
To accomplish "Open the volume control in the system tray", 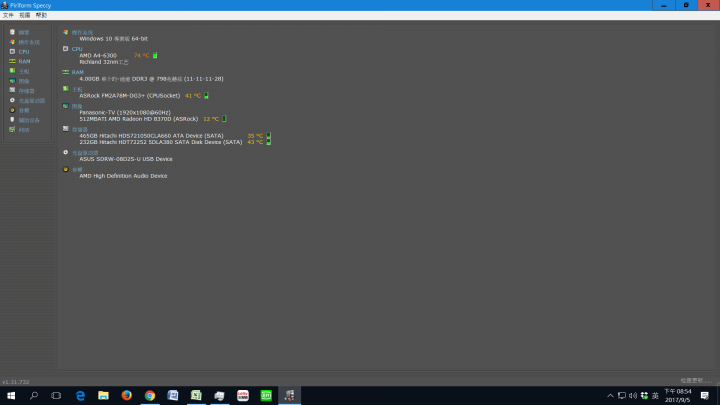I will 633,395.
